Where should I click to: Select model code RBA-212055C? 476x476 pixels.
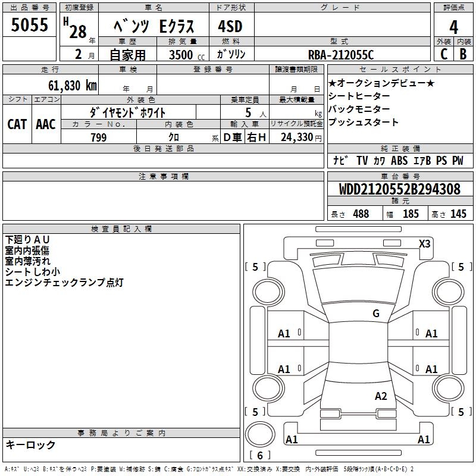click(341, 54)
